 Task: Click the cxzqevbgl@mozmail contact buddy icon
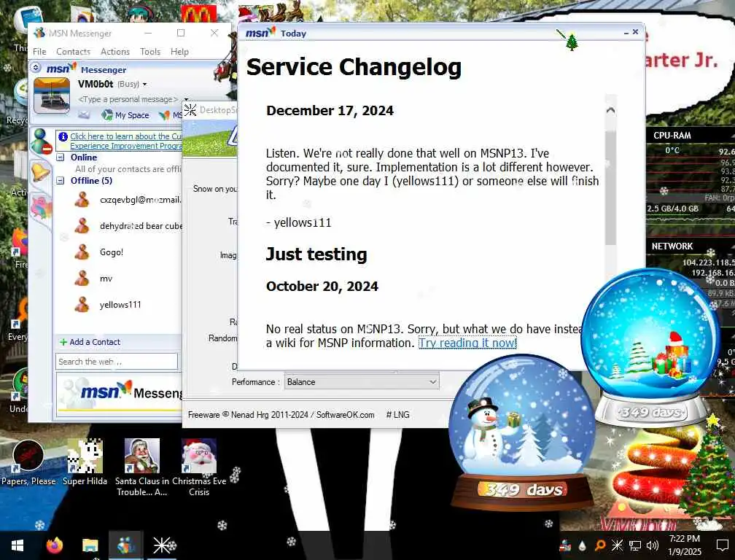click(x=82, y=200)
